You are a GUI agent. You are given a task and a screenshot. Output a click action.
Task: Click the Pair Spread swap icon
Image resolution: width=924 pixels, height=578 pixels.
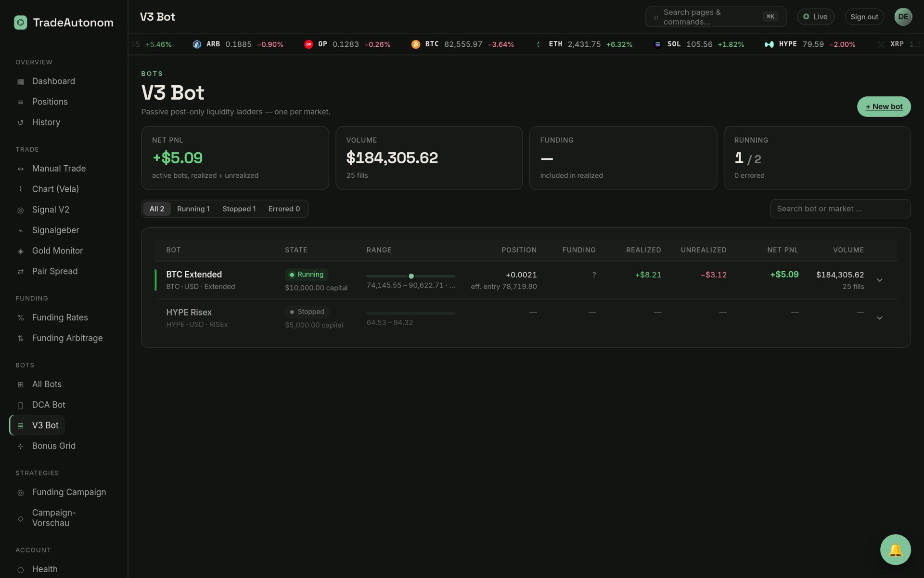(x=20, y=272)
